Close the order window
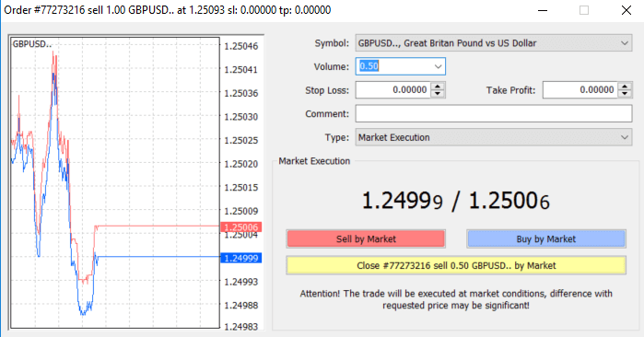Image resolution: width=644 pixels, height=337 pixels. [626, 10]
